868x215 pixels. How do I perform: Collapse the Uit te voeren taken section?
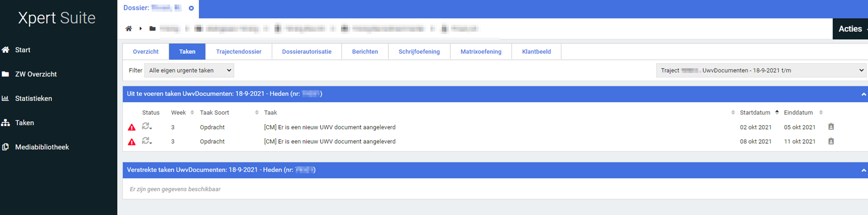[863, 94]
